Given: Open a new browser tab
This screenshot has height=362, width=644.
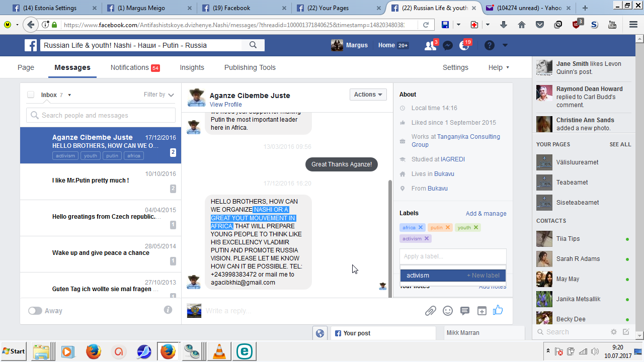Looking at the screenshot, I should click(x=585, y=8).
